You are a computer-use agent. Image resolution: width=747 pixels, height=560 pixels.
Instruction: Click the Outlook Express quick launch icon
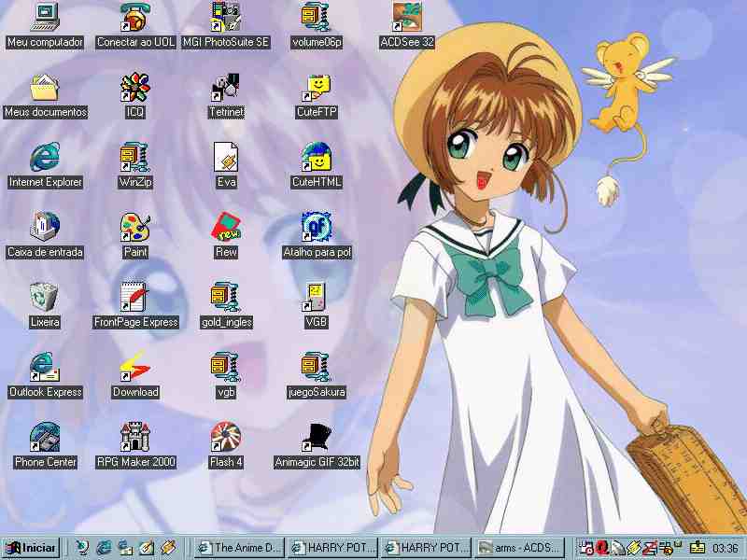click(x=126, y=548)
